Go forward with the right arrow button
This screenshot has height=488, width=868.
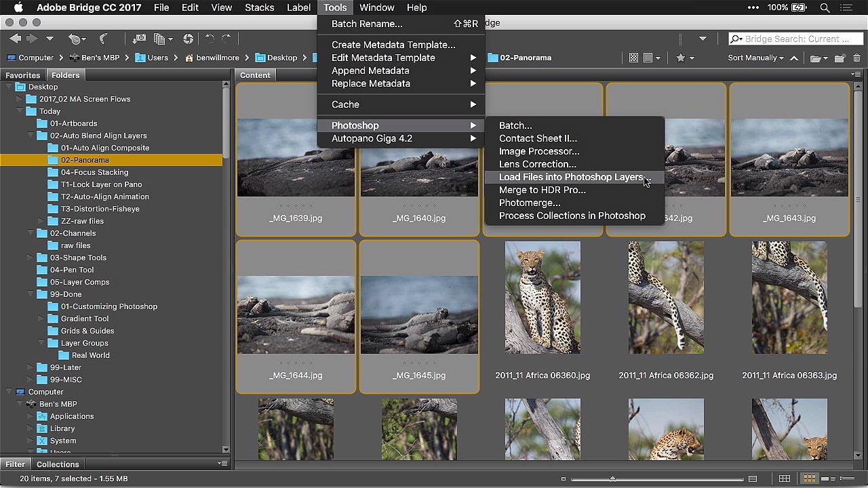tap(32, 39)
